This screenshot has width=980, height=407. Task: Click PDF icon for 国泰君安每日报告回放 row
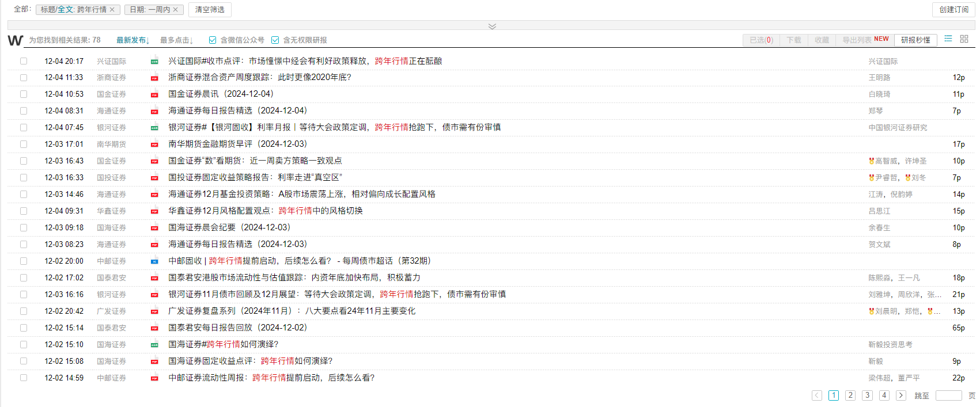tap(154, 328)
